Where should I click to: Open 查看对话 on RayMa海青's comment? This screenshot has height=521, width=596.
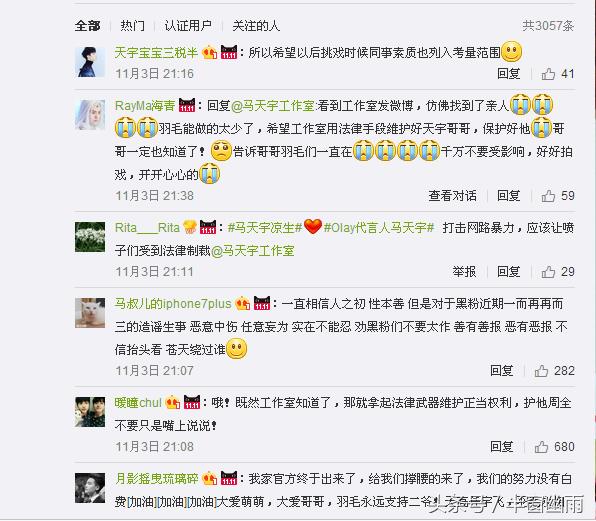pos(452,196)
